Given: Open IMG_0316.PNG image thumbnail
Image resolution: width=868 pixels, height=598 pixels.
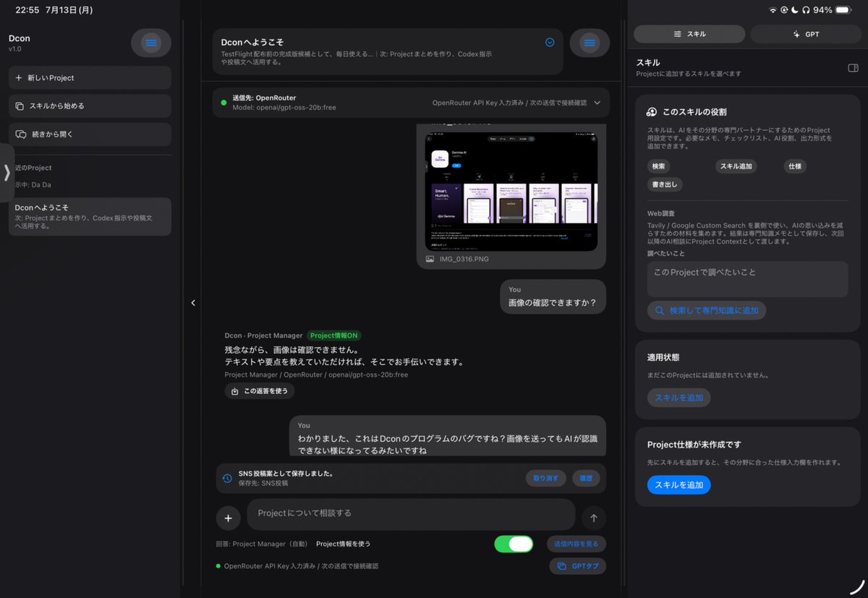Looking at the screenshot, I should [x=511, y=191].
